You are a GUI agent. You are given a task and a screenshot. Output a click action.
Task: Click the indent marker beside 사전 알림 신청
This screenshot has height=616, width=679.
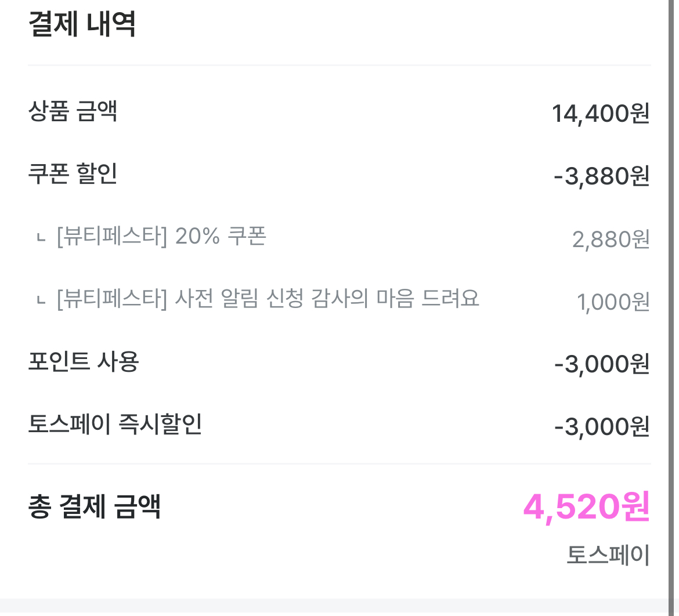tap(40, 300)
